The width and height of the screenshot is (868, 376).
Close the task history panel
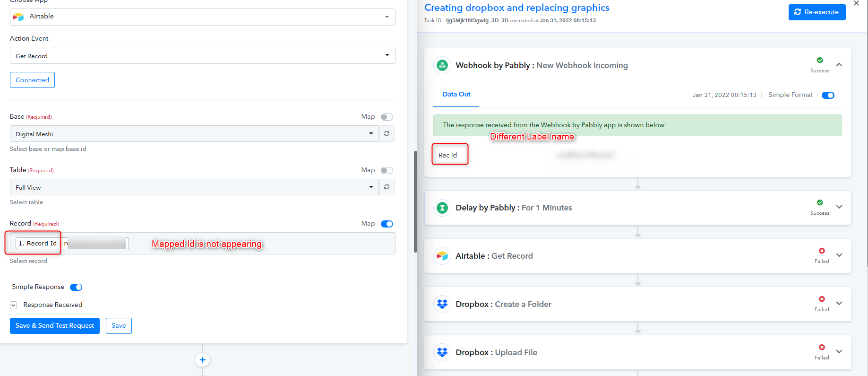coord(856,3)
